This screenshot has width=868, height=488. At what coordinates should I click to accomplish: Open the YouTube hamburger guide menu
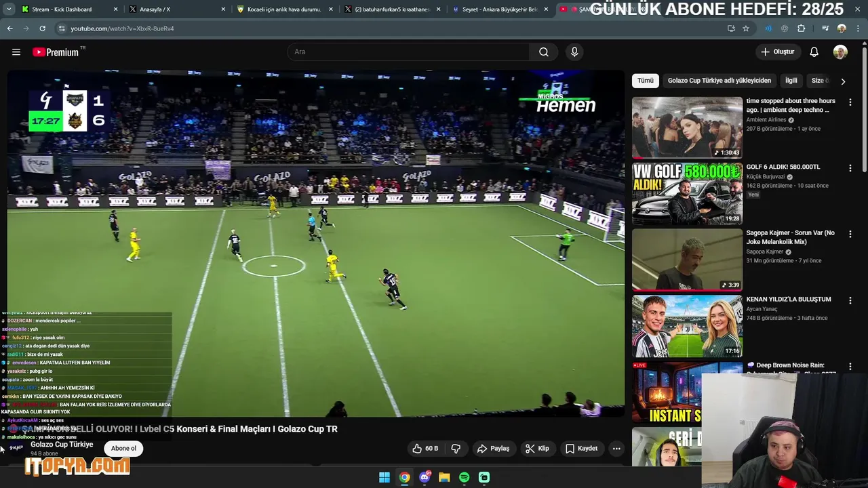click(16, 52)
